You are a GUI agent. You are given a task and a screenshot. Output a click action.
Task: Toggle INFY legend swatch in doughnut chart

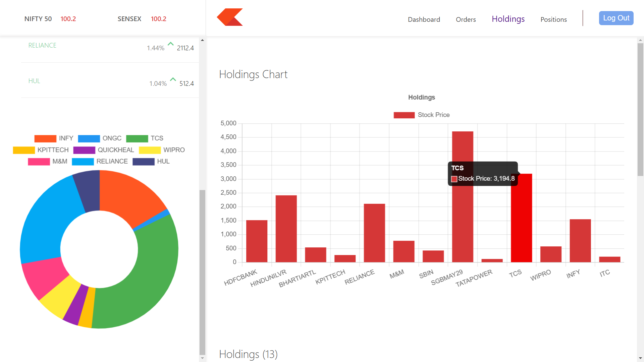point(45,138)
